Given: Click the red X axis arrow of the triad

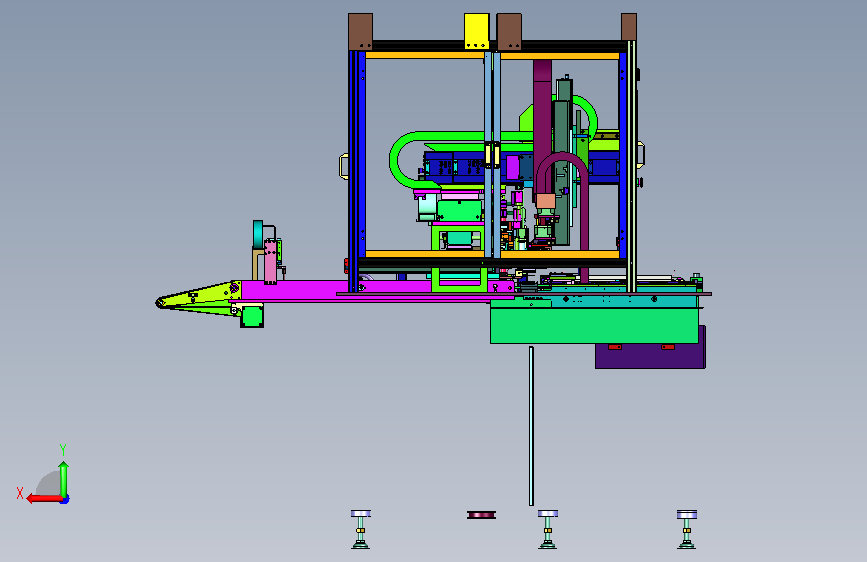Looking at the screenshot, I should [x=44, y=499].
